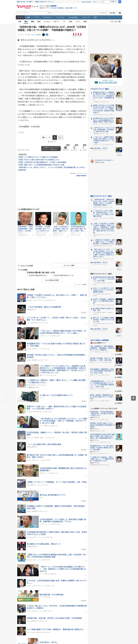The height and width of the screenshot is (644, 138).
Task: Select the みんなの意見 navigation tab
Action: (73, 17)
